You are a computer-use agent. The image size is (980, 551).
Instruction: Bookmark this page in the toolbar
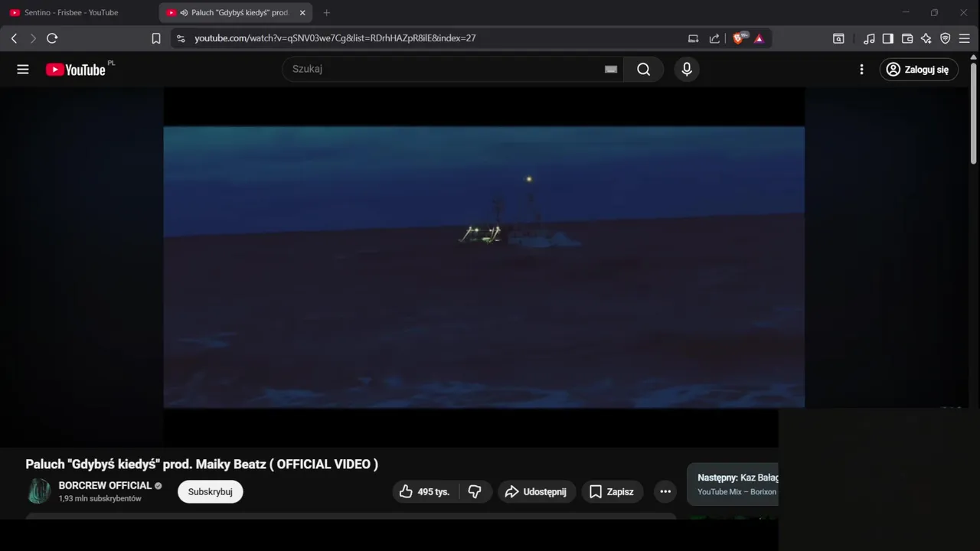point(156,38)
